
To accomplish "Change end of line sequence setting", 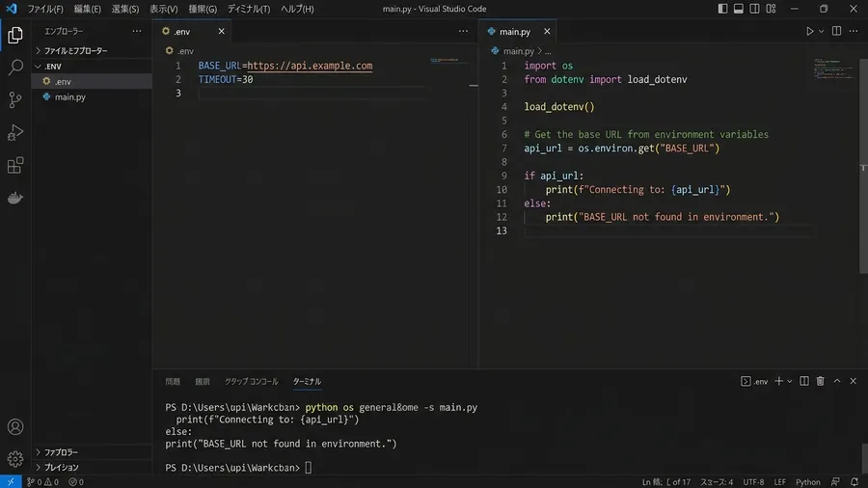I will [779, 482].
